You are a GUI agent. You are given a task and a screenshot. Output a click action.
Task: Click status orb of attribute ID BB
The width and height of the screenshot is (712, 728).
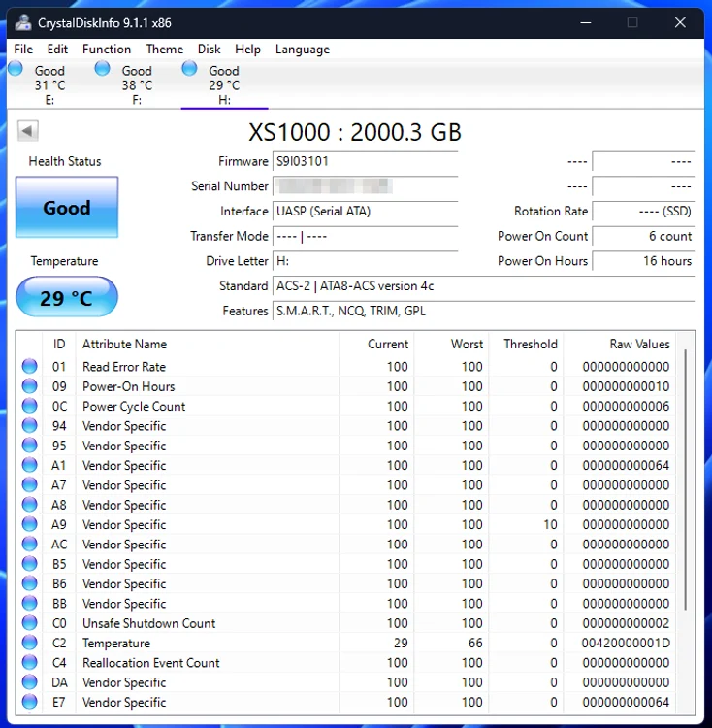click(x=30, y=603)
